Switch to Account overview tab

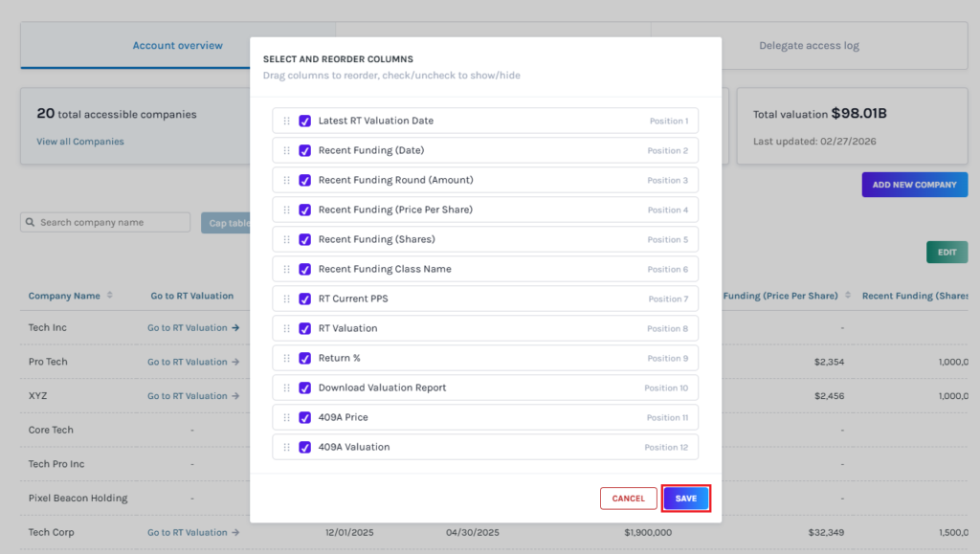pyautogui.click(x=177, y=46)
